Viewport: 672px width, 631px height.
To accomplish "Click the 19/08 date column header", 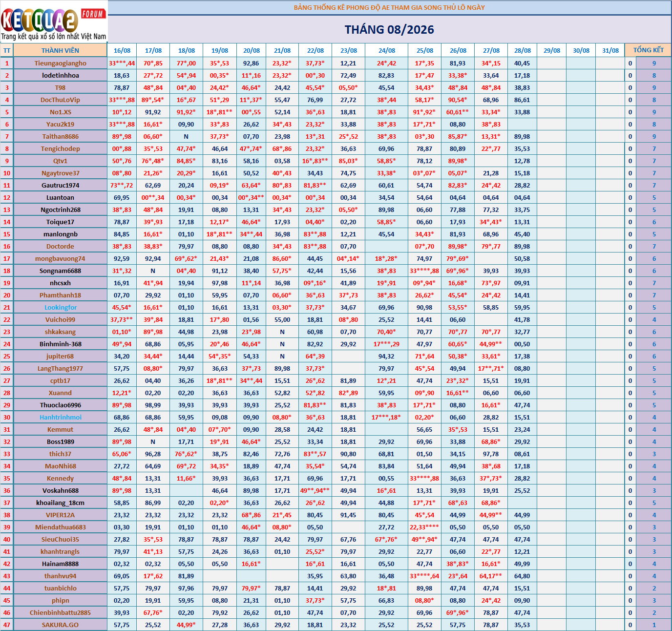I will coord(220,50).
